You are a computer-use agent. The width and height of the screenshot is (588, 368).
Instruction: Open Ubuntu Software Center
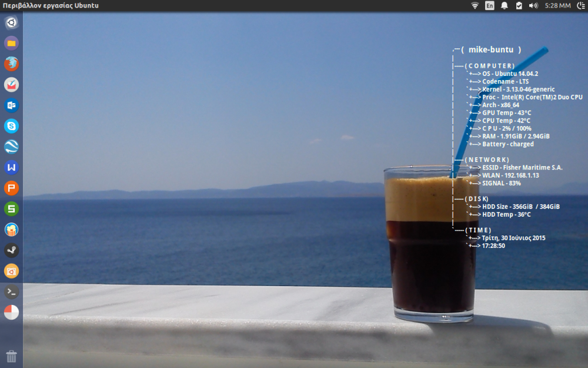tap(11, 271)
